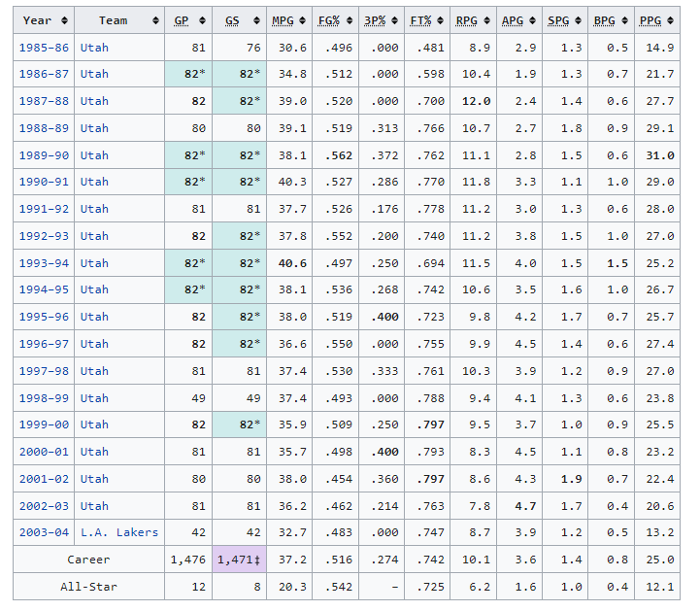This screenshot has height=611, width=700.
Task: Open Utah team link in 2002-03 row
Action: (94, 506)
